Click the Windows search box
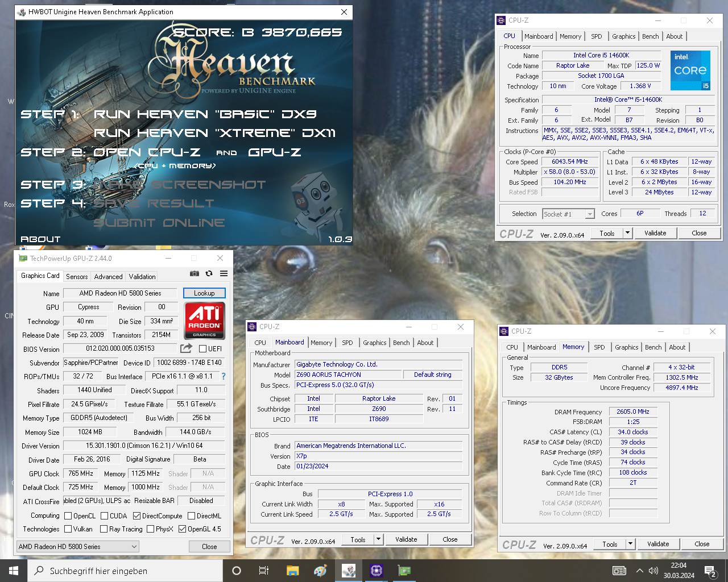Image resolution: width=728 pixels, height=582 pixels. [x=125, y=571]
